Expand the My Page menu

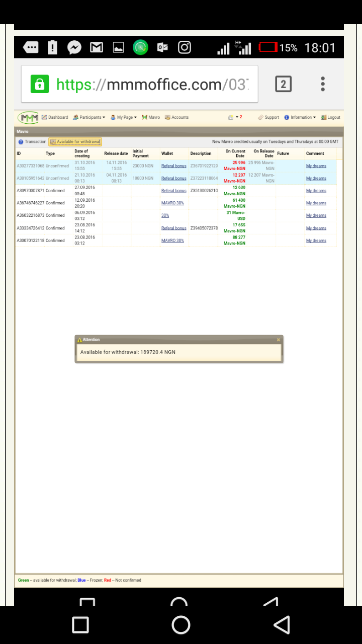(x=124, y=117)
